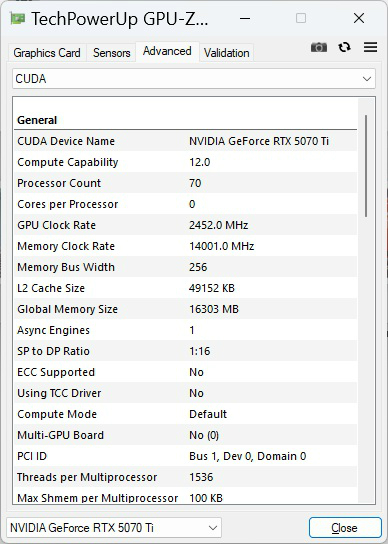
Task: Click the ECC Supported row
Action: point(186,372)
